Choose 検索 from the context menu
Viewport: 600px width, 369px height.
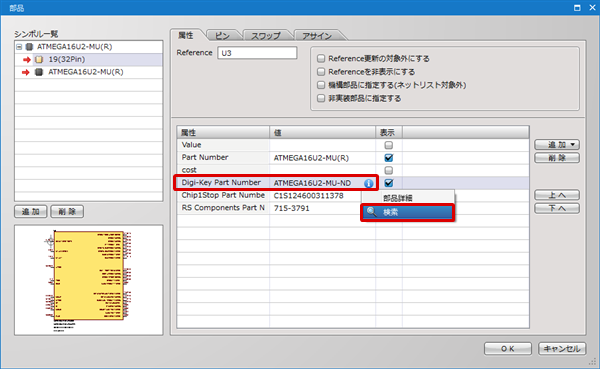(x=408, y=212)
